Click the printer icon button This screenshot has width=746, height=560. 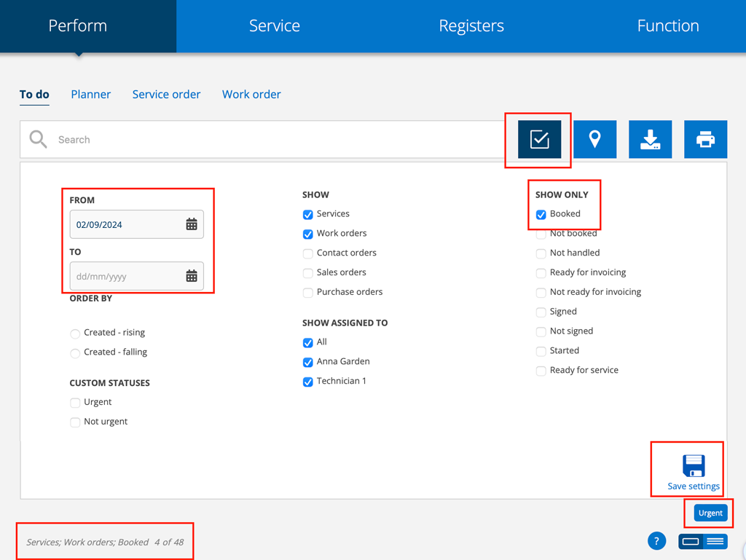click(x=705, y=139)
